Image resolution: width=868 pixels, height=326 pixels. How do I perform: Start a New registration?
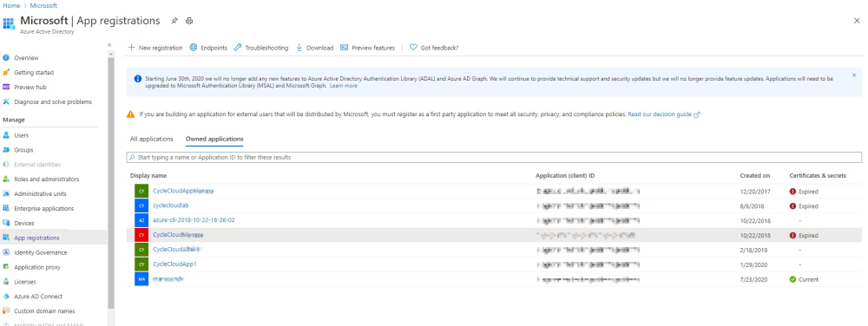tap(155, 48)
